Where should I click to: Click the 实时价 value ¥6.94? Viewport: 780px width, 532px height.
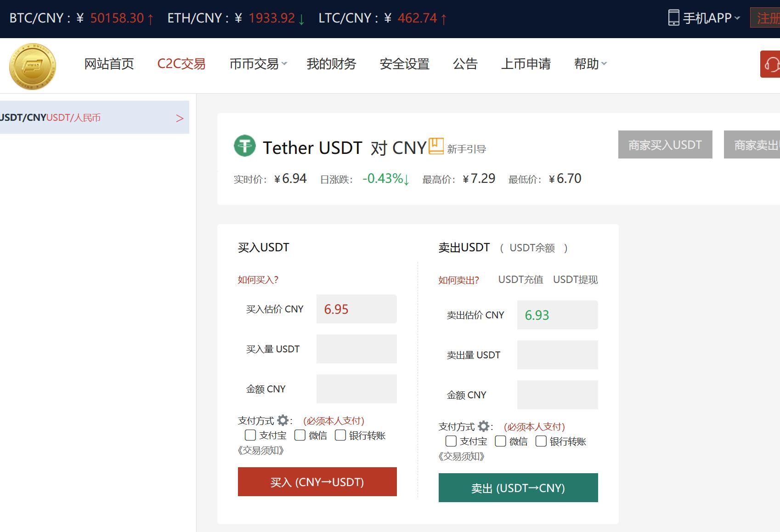pyautogui.click(x=290, y=178)
